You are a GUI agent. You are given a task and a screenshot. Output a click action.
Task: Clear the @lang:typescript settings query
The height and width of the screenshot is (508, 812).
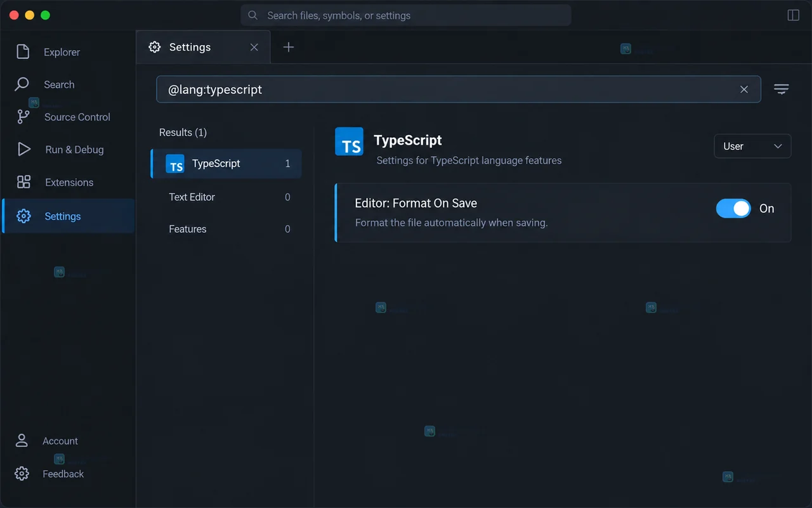click(x=744, y=89)
